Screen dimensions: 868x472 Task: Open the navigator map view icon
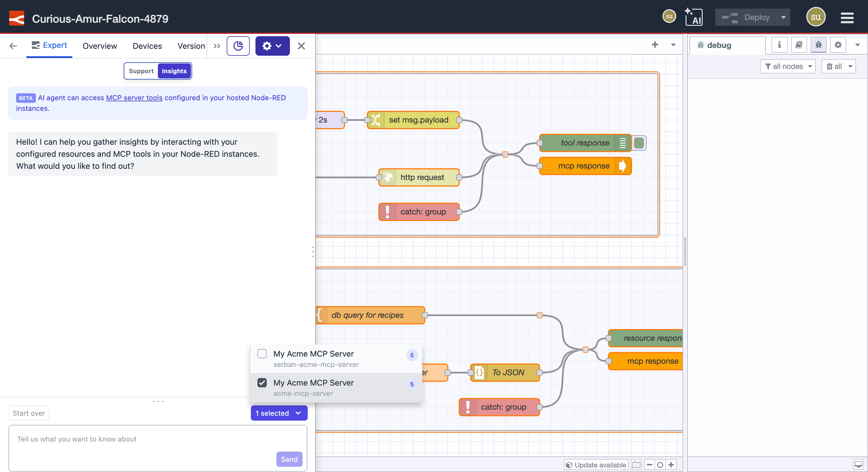636,464
